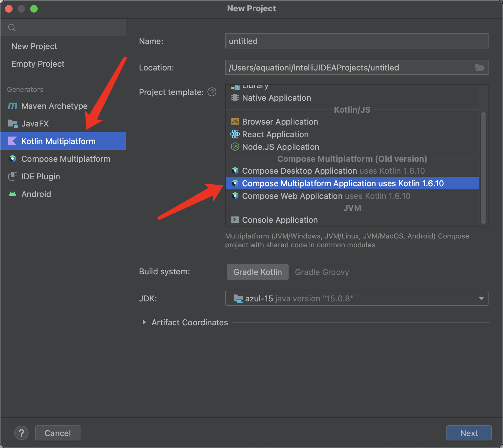Click the Compose Desktop Application icon
Screen dimensions: 503x448
coord(235,171)
